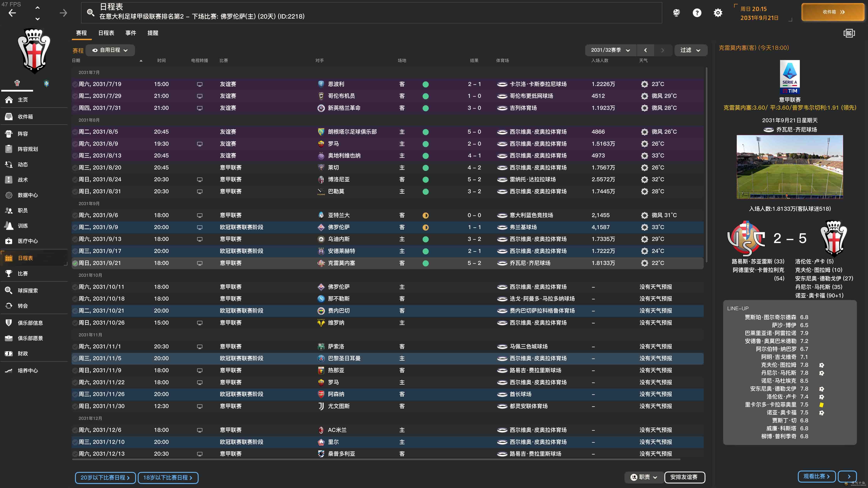Open 战术 tactics sidebar icon
868x488 pixels.
[9, 180]
